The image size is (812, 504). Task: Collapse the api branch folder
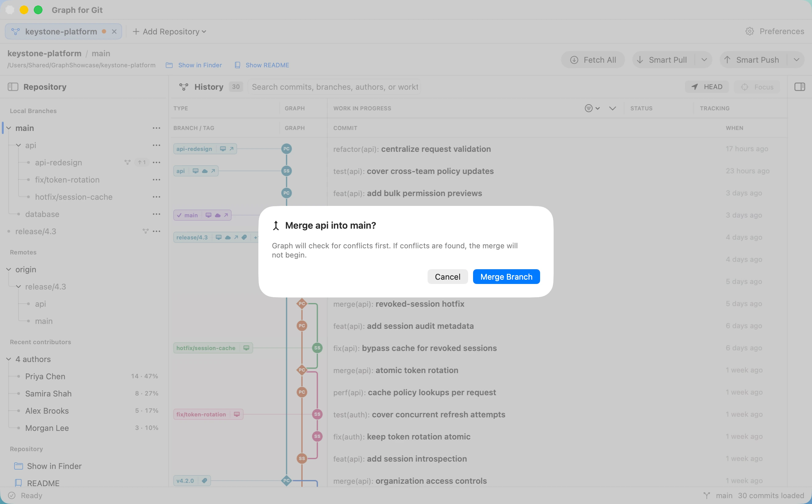18,146
